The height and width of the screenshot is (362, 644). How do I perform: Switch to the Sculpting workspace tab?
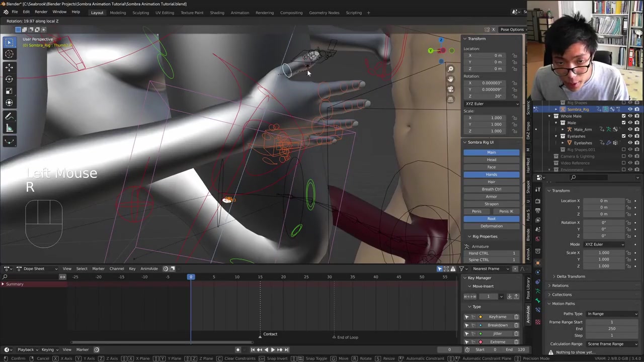(x=140, y=13)
